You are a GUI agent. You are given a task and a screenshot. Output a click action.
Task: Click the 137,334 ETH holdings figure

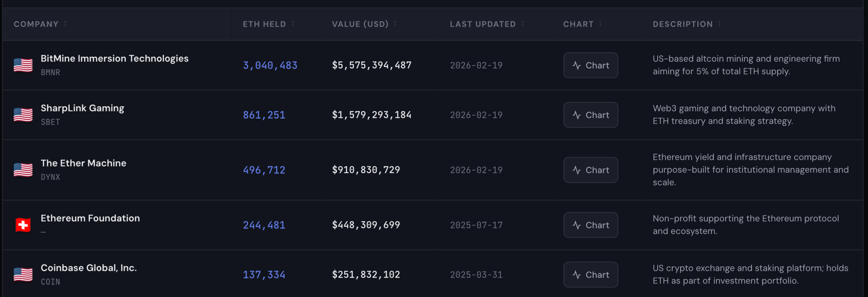tap(264, 274)
